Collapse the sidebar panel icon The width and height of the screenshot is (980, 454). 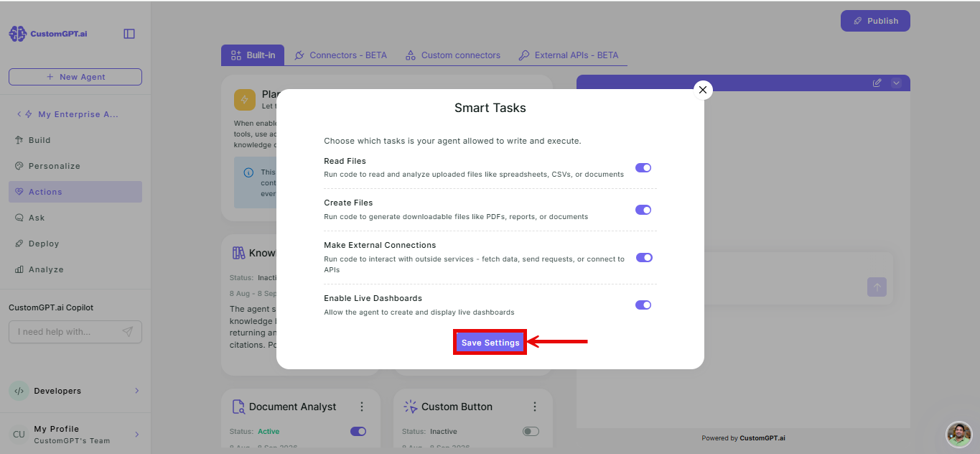(x=129, y=34)
